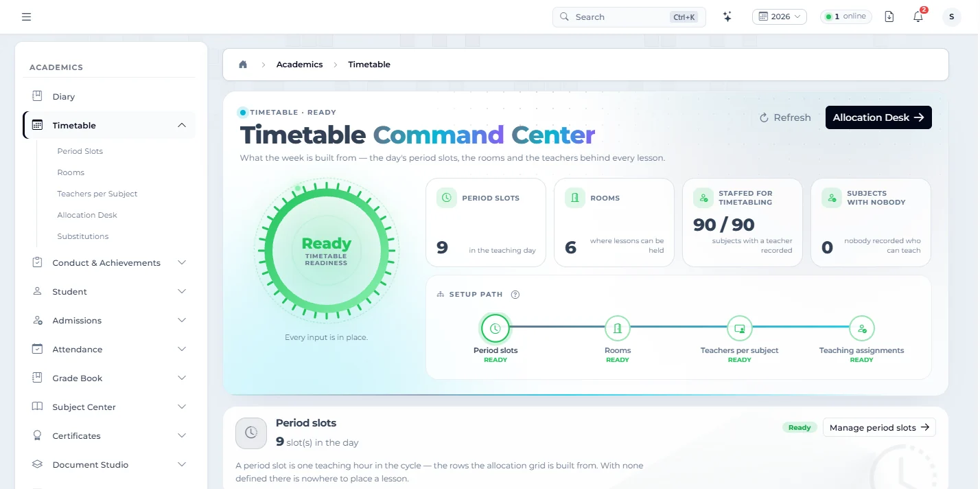Click the AI sparkle icon

coord(727,16)
